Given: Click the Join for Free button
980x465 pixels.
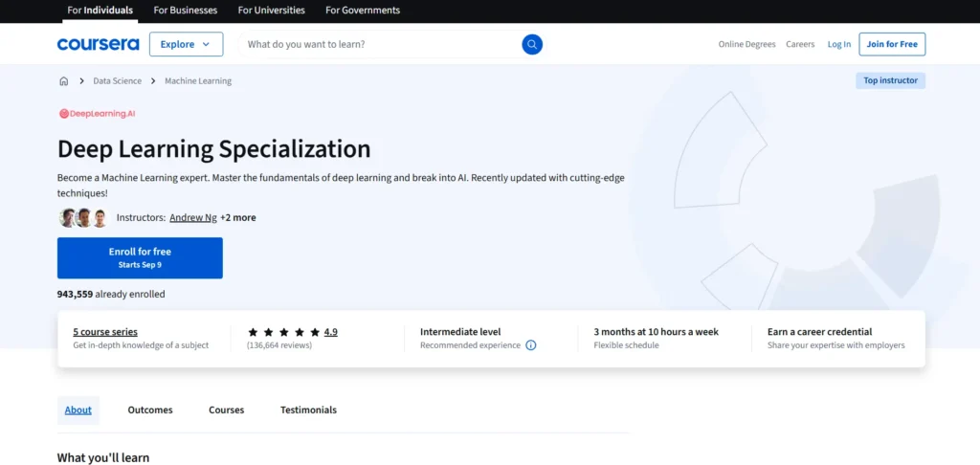Looking at the screenshot, I should (891, 44).
